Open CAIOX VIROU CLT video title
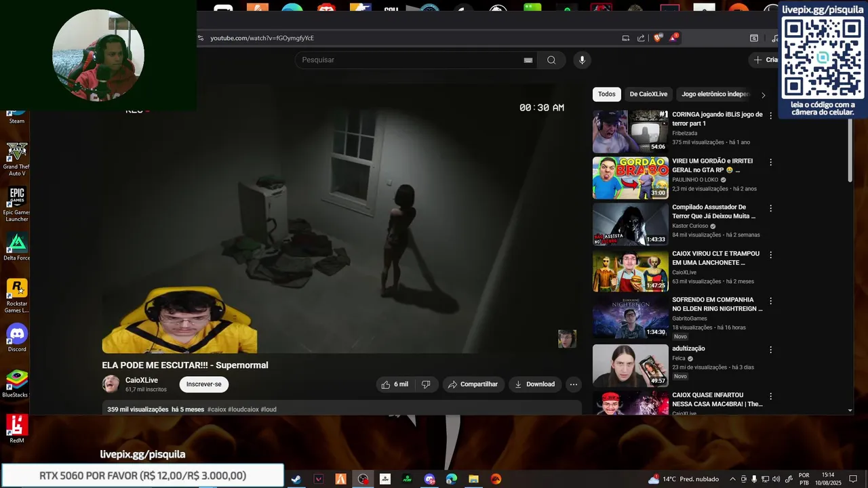Viewport: 868px width, 488px height. coord(715,258)
